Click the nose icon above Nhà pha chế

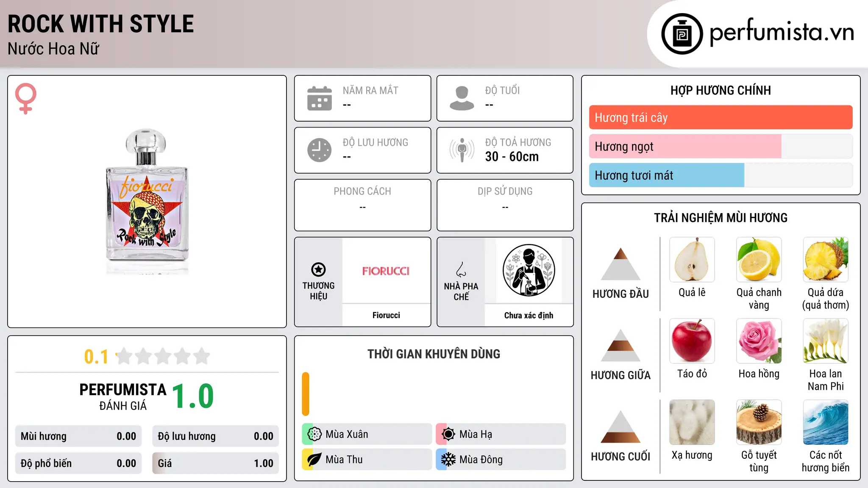pos(461,269)
